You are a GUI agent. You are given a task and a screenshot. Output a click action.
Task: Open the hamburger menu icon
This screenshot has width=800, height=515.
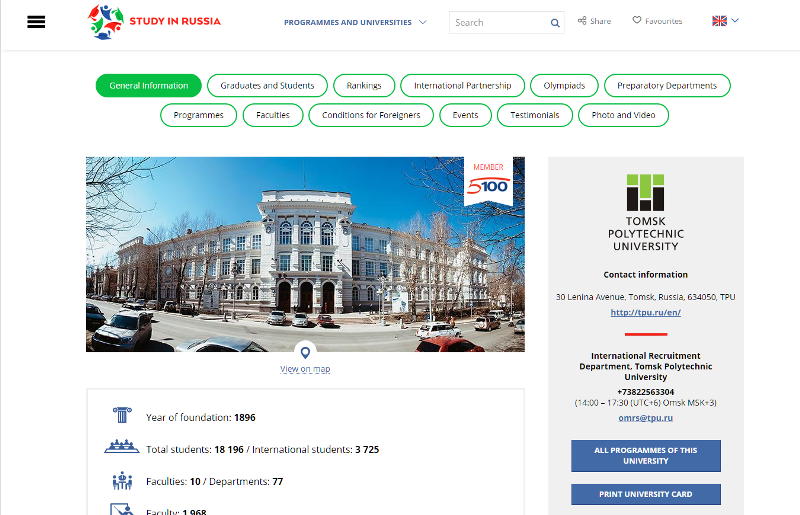click(36, 22)
